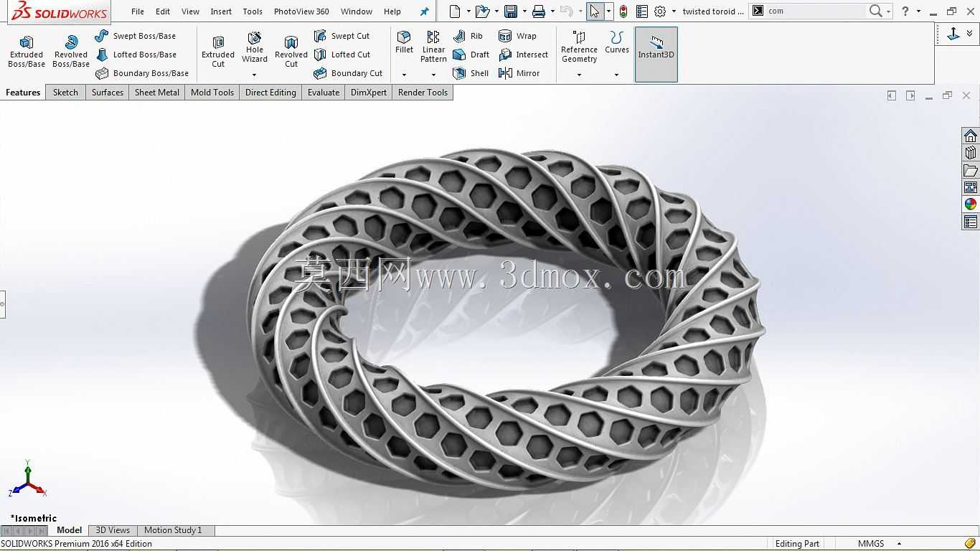980x551 pixels.
Task: Open the Reference Geometry dropdown arrow
Action: click(x=579, y=75)
